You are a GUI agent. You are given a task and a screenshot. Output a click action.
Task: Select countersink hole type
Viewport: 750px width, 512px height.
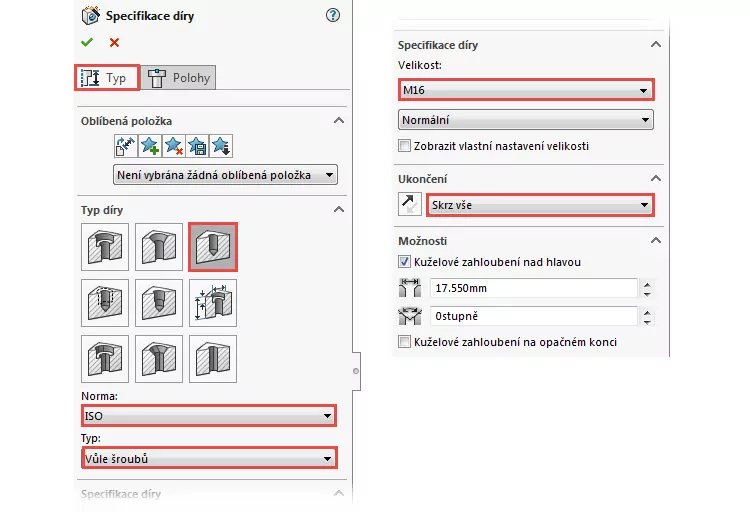[x=159, y=247]
